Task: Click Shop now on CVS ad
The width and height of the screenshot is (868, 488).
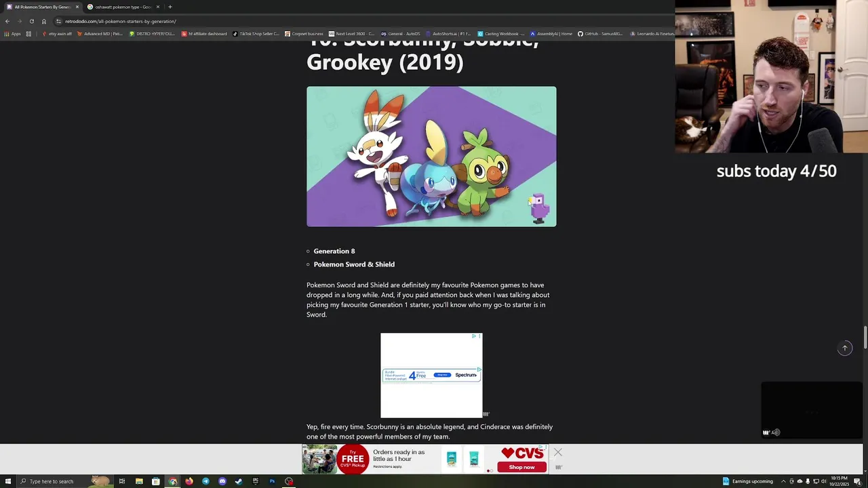Action: pos(521,467)
